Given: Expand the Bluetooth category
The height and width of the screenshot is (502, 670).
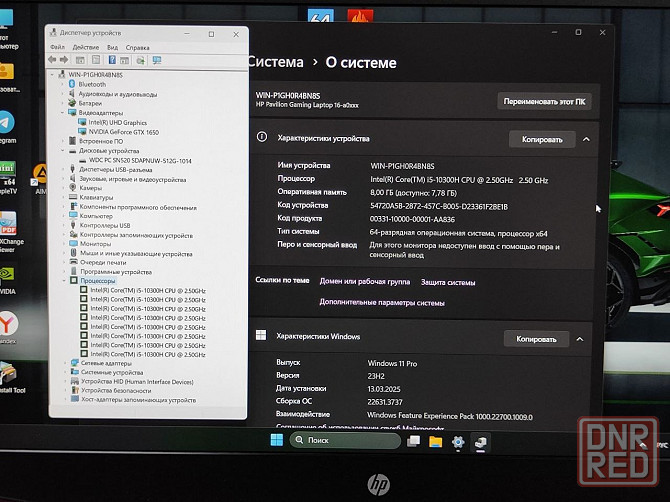Looking at the screenshot, I should point(62,84).
